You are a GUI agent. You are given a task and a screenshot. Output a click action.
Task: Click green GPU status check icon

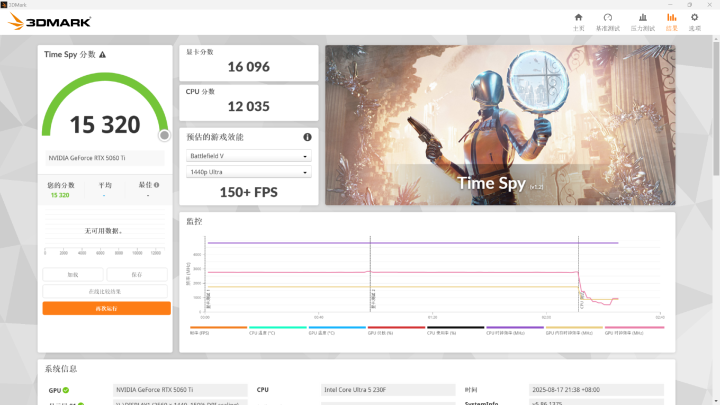coord(66,390)
